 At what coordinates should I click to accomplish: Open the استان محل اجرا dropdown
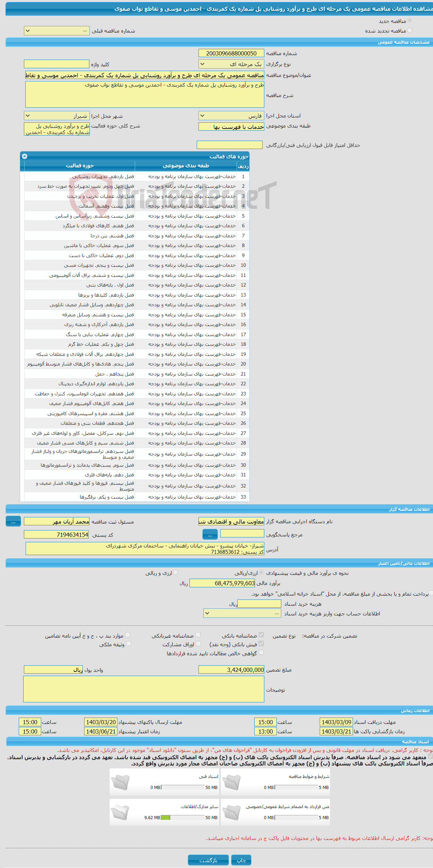[231, 116]
